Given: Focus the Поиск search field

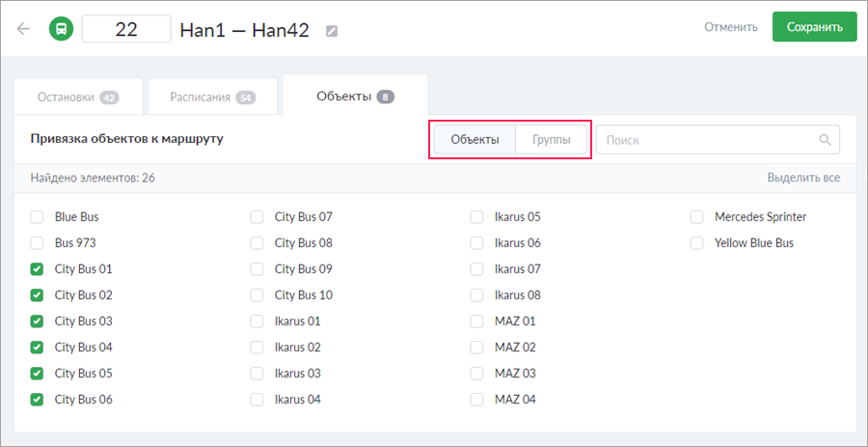Looking at the screenshot, I should coord(709,140).
